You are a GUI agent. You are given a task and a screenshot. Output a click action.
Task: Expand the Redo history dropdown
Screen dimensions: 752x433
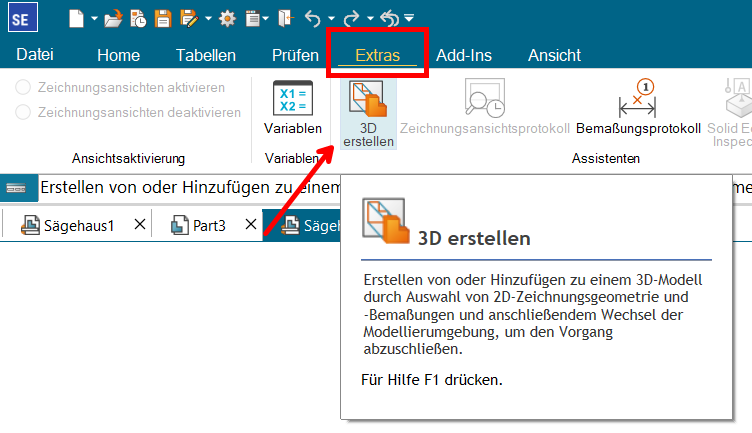tap(370, 19)
